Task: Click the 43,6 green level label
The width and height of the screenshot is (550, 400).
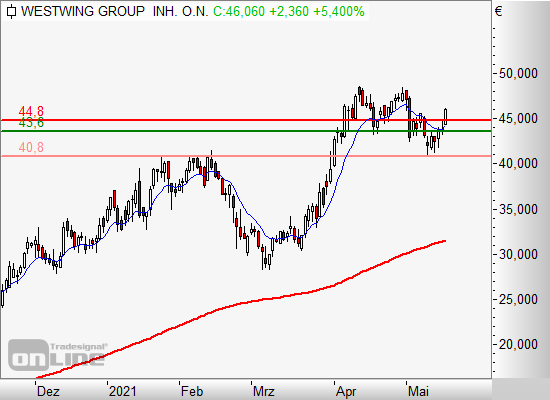Action: (x=31, y=122)
